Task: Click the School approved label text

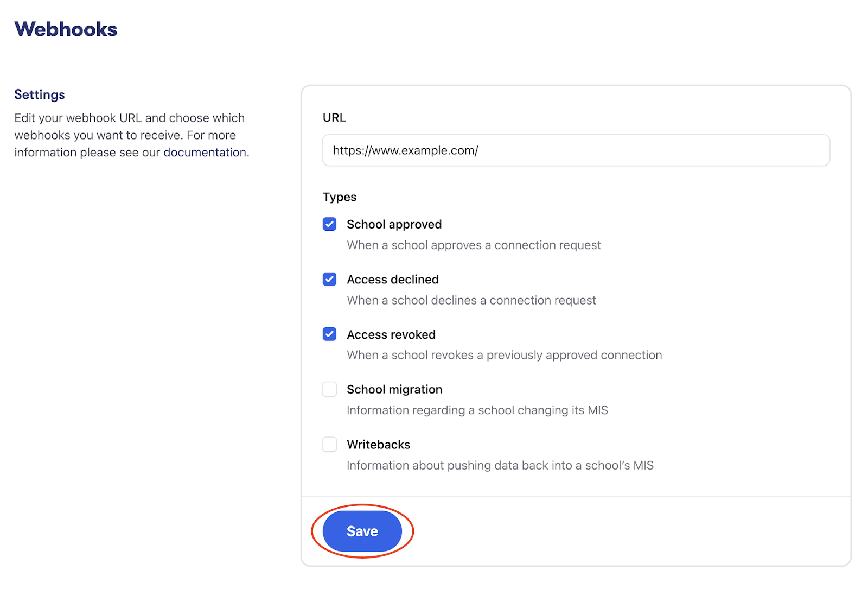Action: point(394,224)
